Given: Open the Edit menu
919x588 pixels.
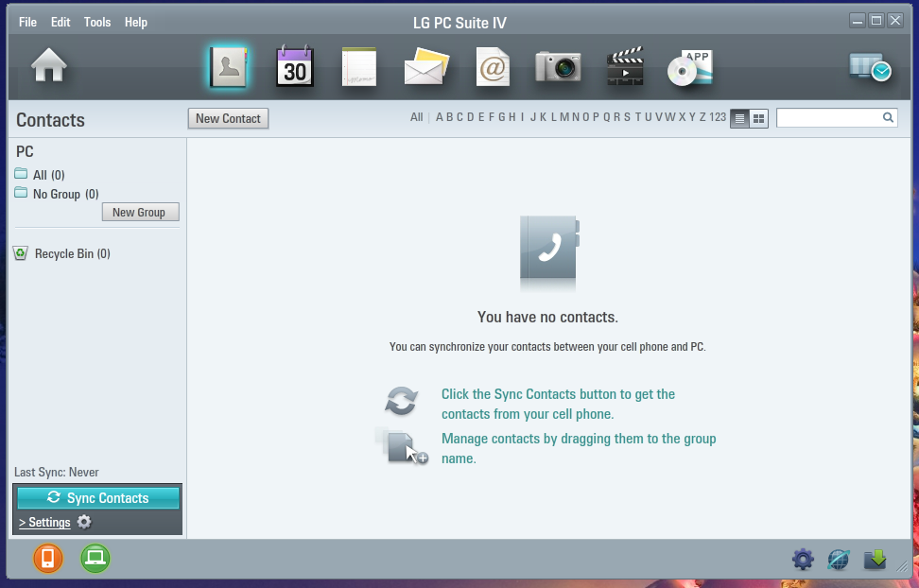Looking at the screenshot, I should pyautogui.click(x=61, y=23).
